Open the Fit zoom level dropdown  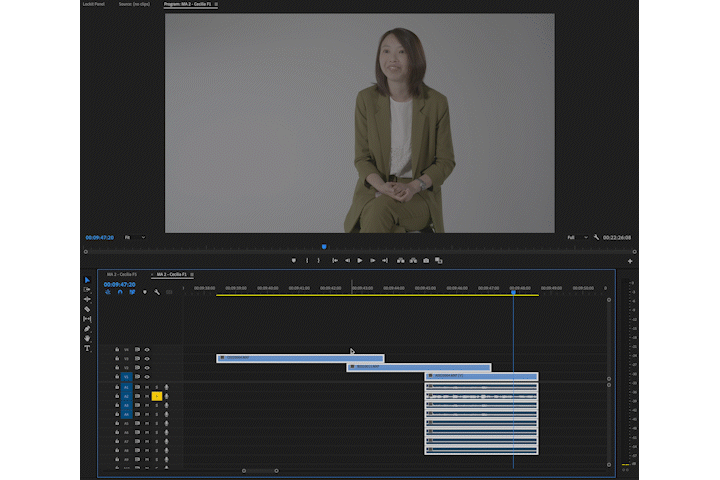click(x=135, y=237)
